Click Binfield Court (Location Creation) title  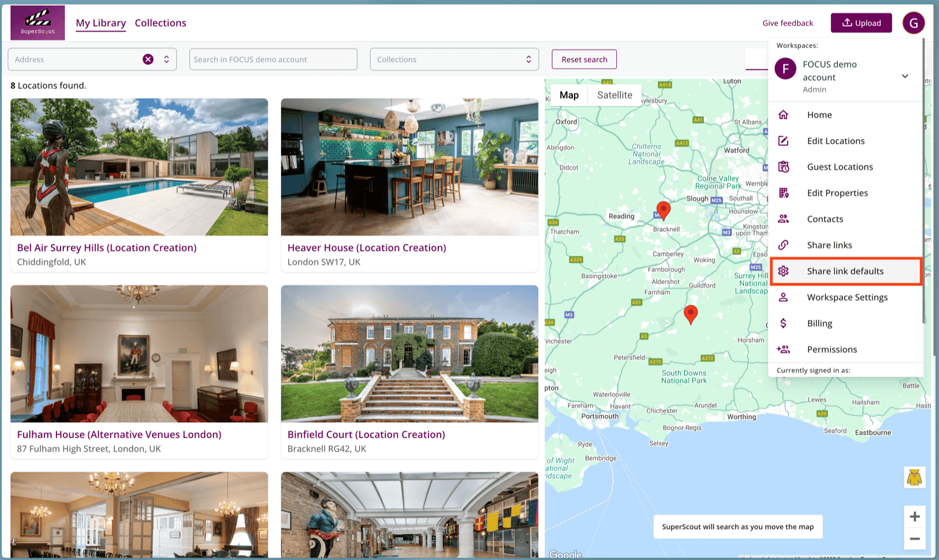point(366,435)
